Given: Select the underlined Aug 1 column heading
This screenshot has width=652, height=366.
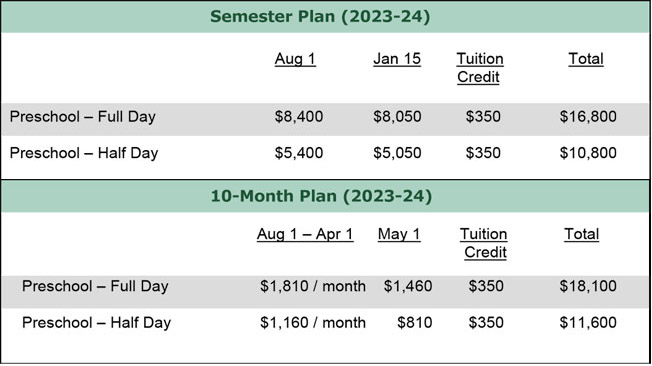Looking at the screenshot, I should click(295, 59).
